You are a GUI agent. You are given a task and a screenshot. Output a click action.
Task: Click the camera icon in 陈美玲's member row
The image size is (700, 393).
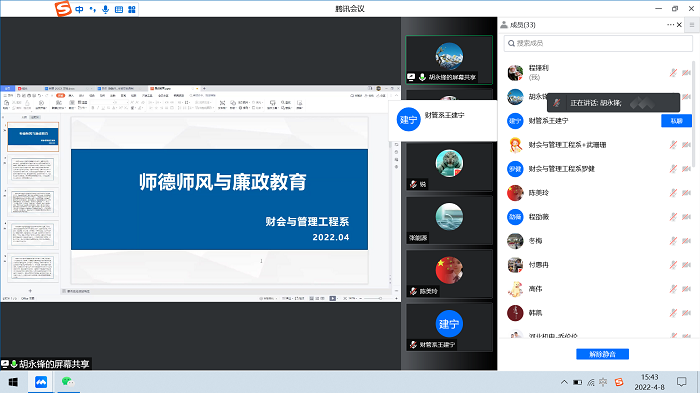point(687,193)
